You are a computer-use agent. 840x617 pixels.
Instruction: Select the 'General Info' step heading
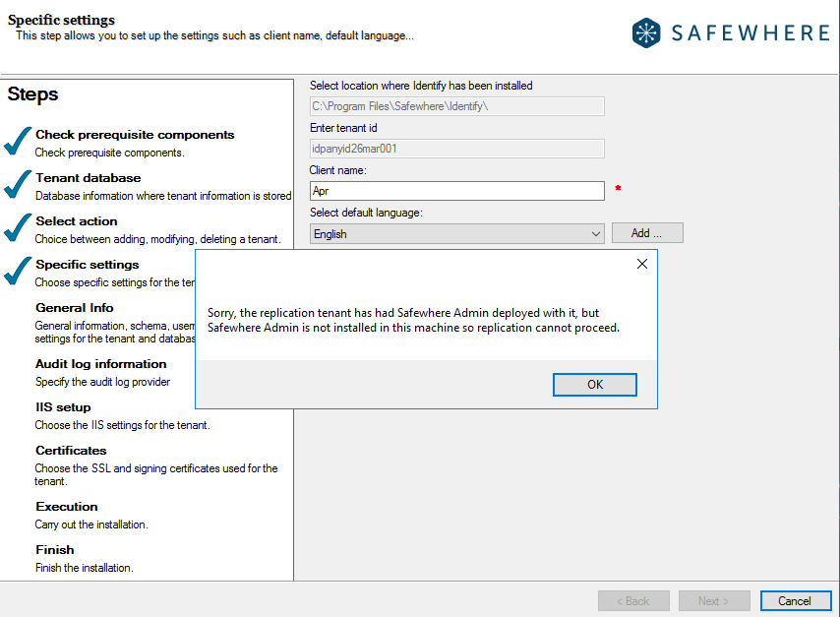click(x=75, y=308)
